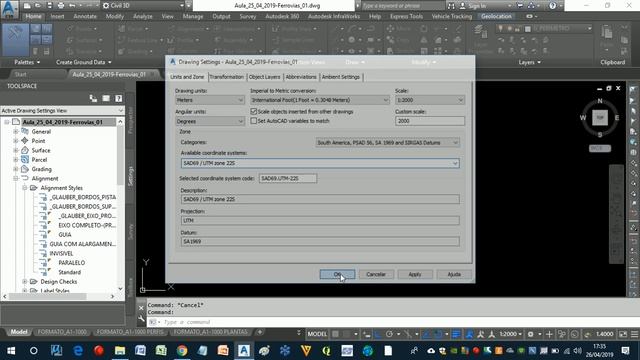The width and height of the screenshot is (640, 360).
Task: Click the Selected coordinate system code field
Action: coord(288,178)
